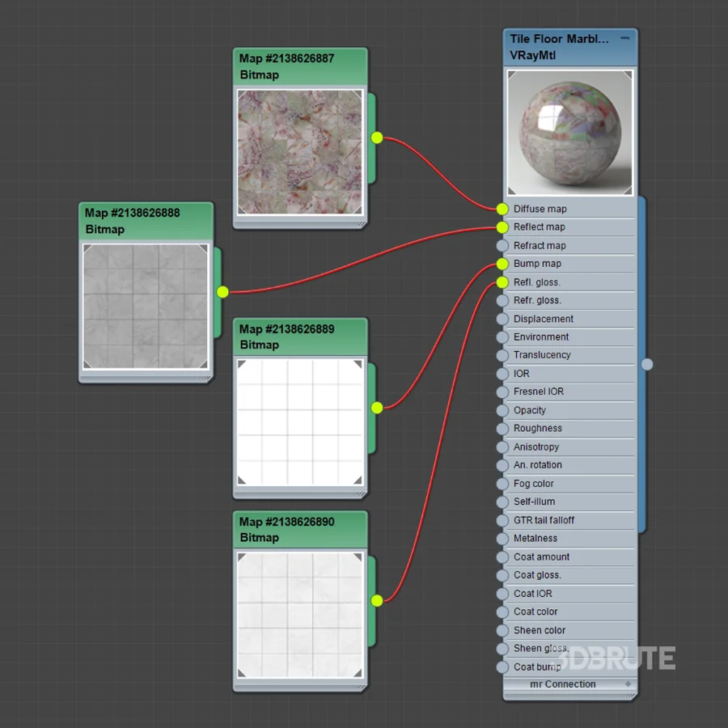Click the Self-illum input socket
This screenshot has width=728, height=728.
coord(502,502)
